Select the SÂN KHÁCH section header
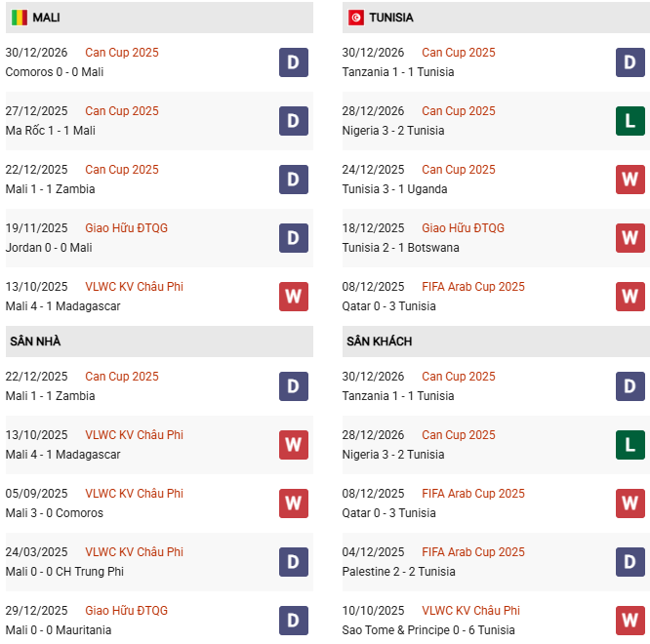The image size is (650, 644). [x=379, y=342]
